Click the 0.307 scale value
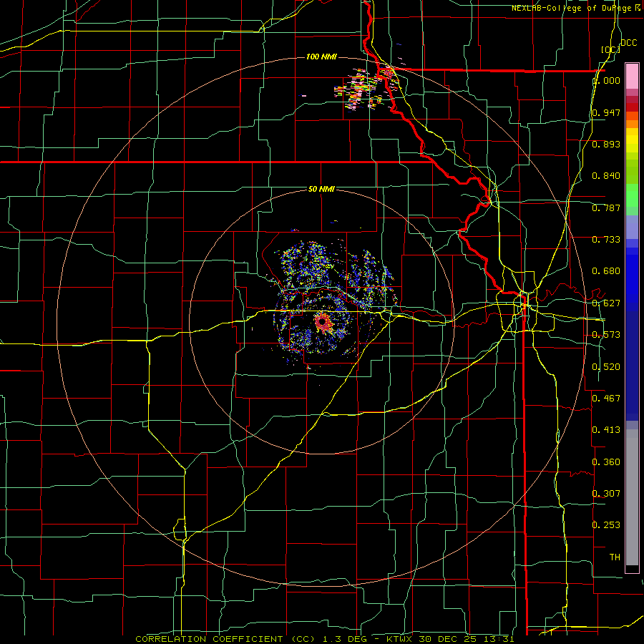644x644 pixels. (606, 493)
